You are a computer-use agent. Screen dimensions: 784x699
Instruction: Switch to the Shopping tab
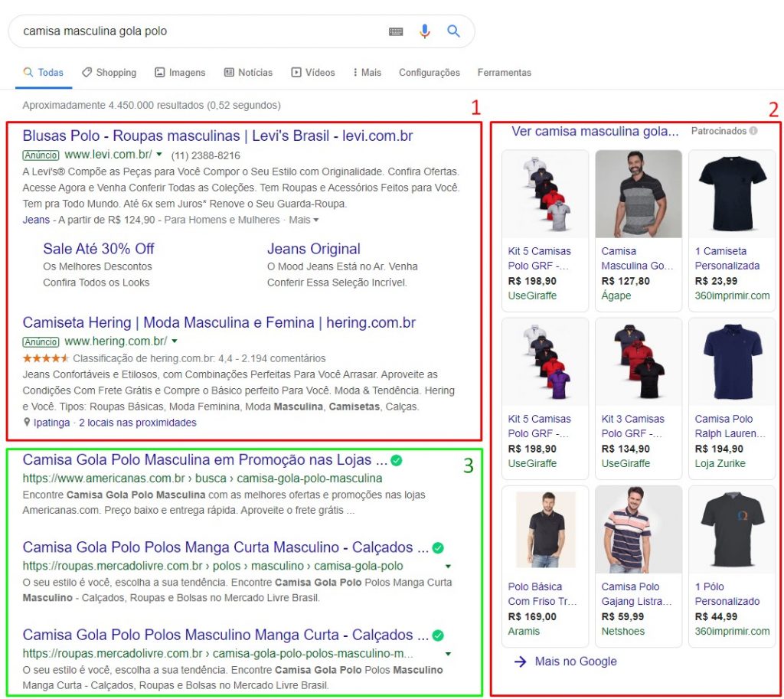tap(109, 73)
